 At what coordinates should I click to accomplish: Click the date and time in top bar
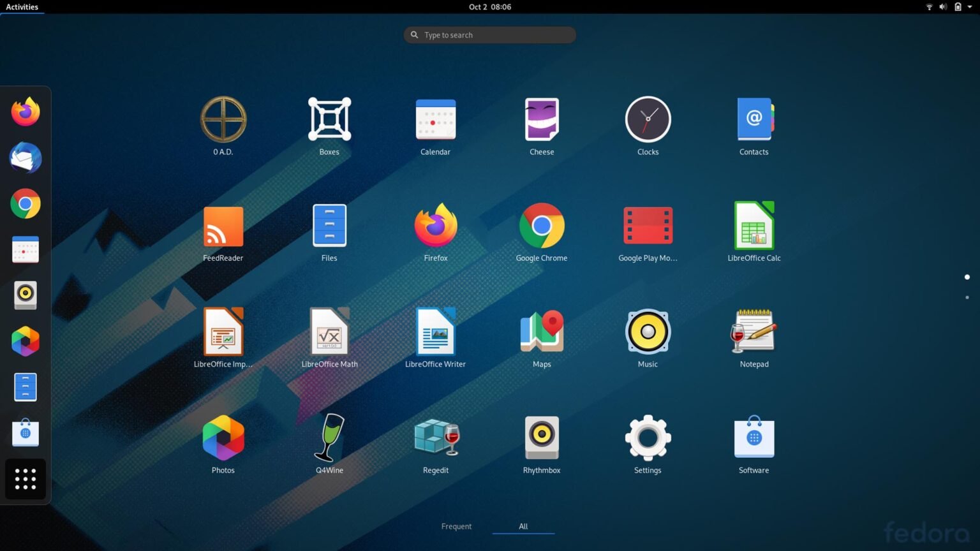(489, 7)
